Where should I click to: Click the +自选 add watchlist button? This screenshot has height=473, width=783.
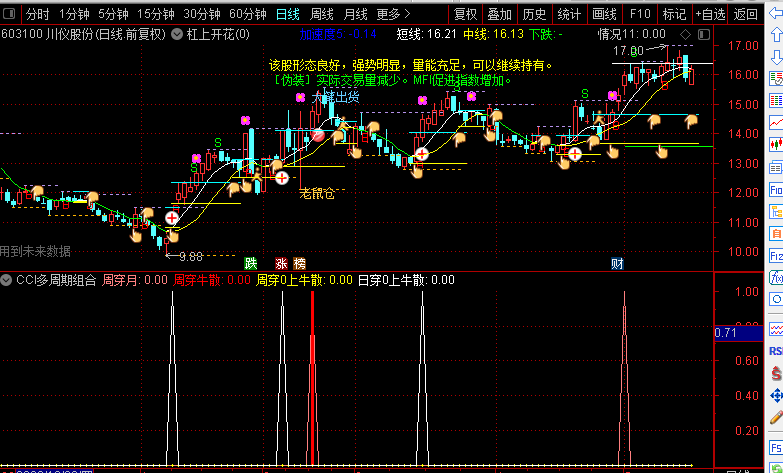point(710,14)
